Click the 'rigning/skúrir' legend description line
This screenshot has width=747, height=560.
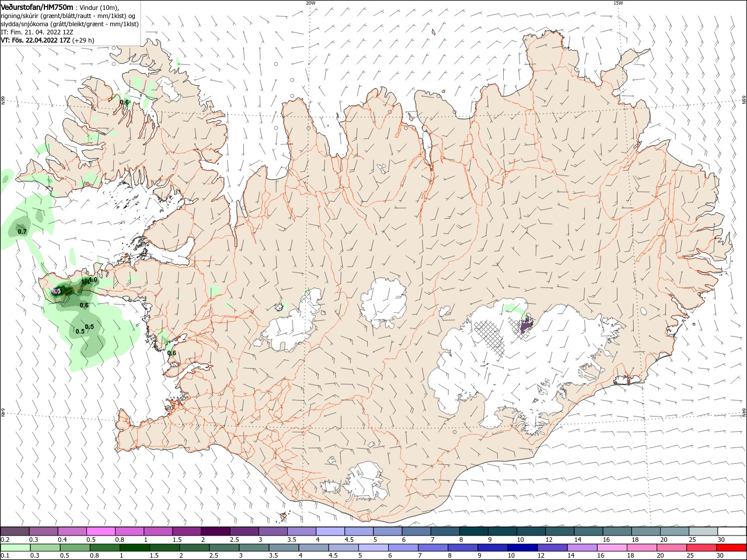click(69, 16)
